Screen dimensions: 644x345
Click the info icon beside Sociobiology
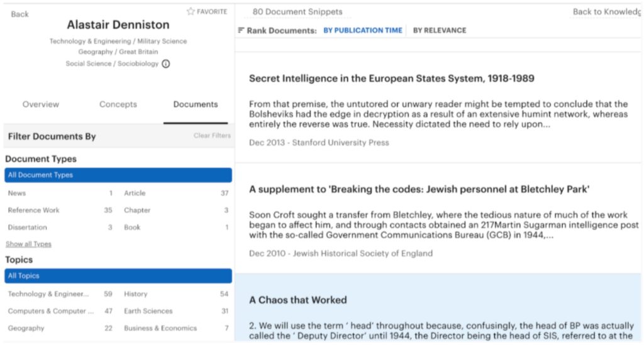pyautogui.click(x=166, y=63)
